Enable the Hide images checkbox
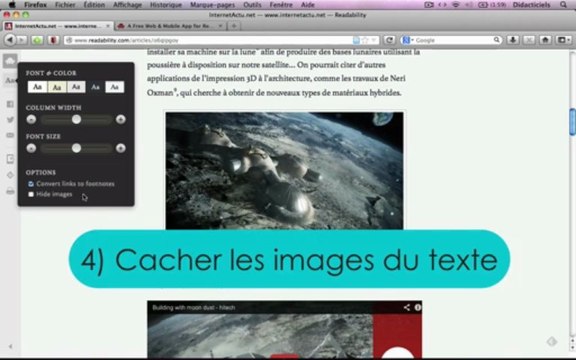The width and height of the screenshot is (576, 360). click(x=31, y=194)
